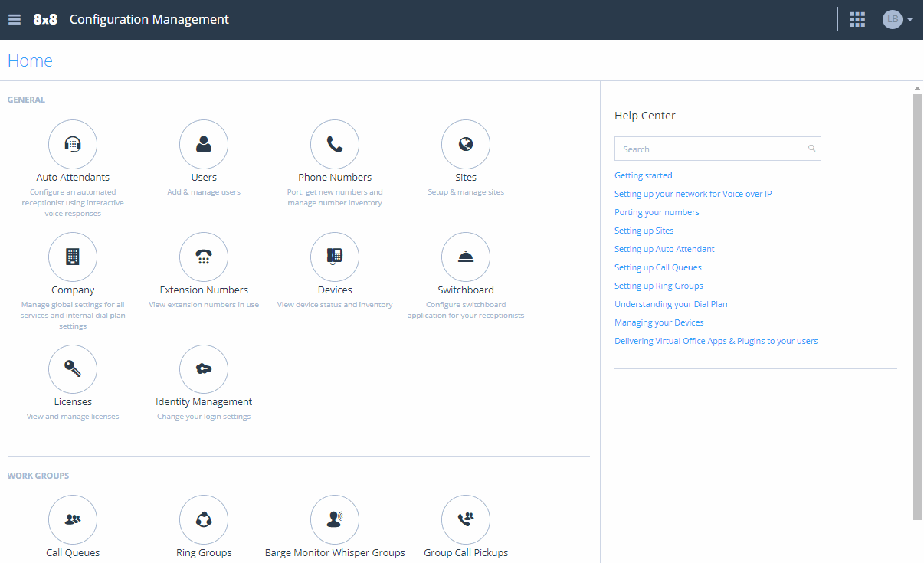Open the Switchboard bell icon
The width and height of the screenshot is (924, 563).
point(466,257)
